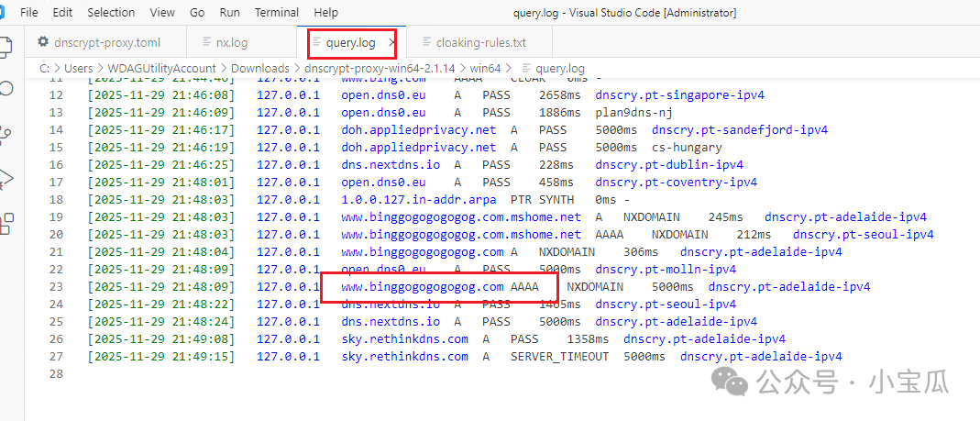This screenshot has height=421, width=980.
Task: Click gear icon on dnscrypt-proxy.toml tab
Action: [43, 42]
